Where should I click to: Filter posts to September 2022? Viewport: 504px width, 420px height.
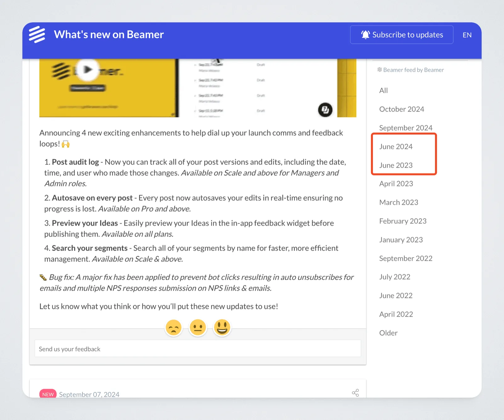click(x=406, y=258)
